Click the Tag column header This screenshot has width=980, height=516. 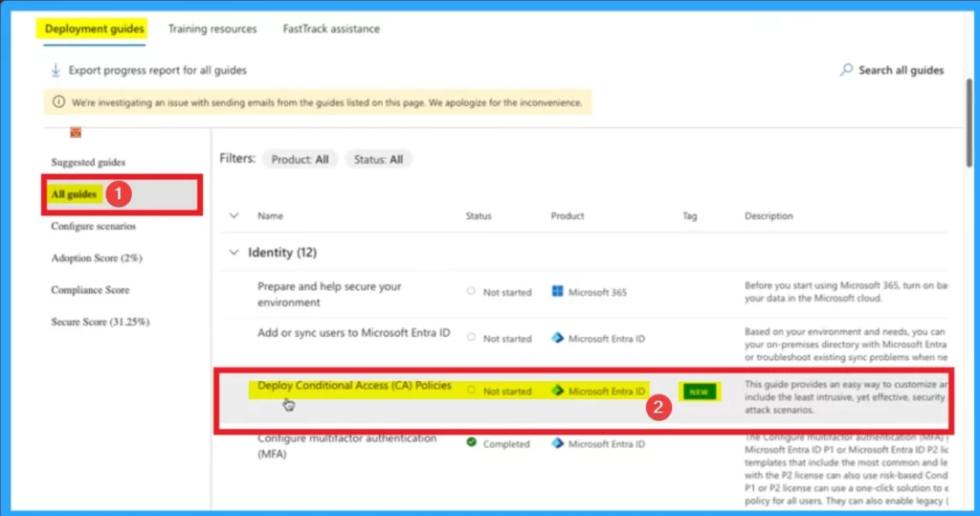click(x=689, y=215)
